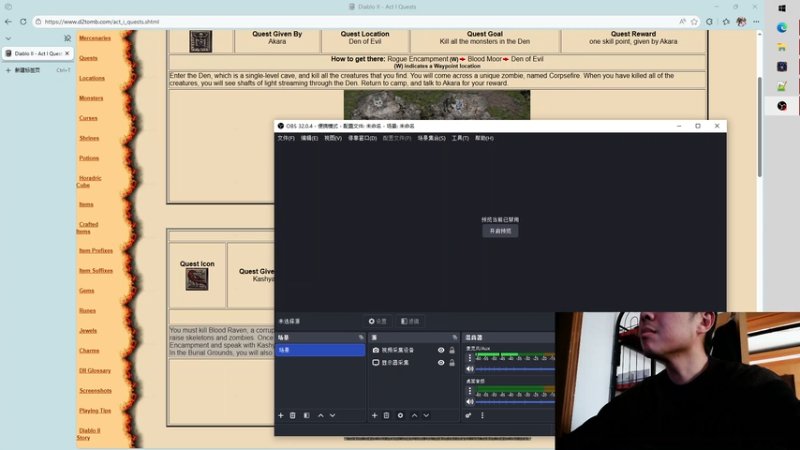
Task: Lock the display capture source
Action: click(x=452, y=362)
